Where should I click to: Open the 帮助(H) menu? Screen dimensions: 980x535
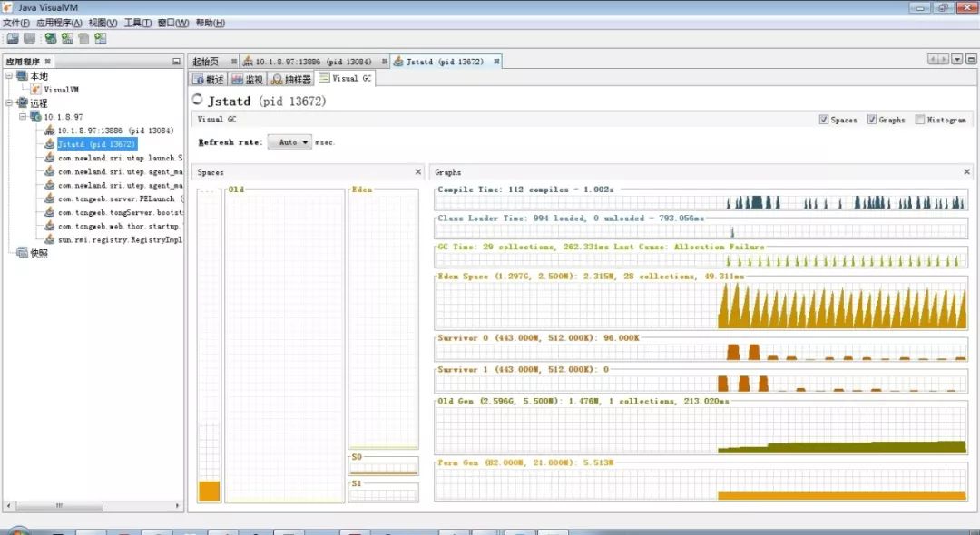(210, 23)
